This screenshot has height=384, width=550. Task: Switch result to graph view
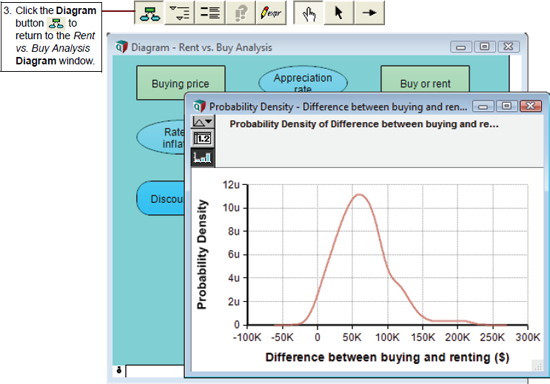(203, 157)
